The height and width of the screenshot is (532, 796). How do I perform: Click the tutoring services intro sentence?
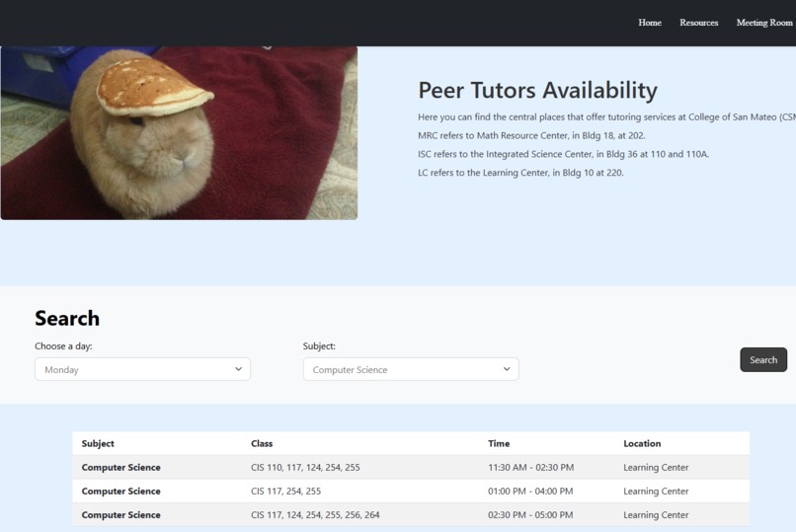[x=606, y=117]
